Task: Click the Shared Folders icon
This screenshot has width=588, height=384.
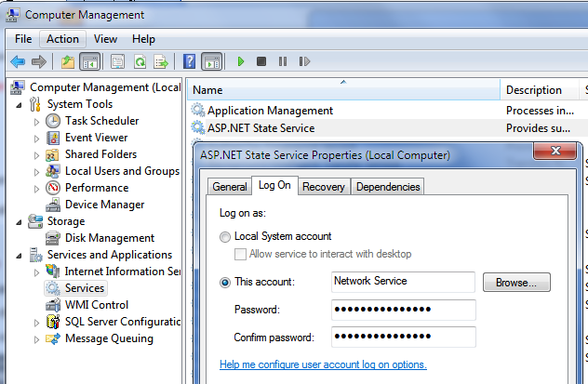Action: coord(52,154)
